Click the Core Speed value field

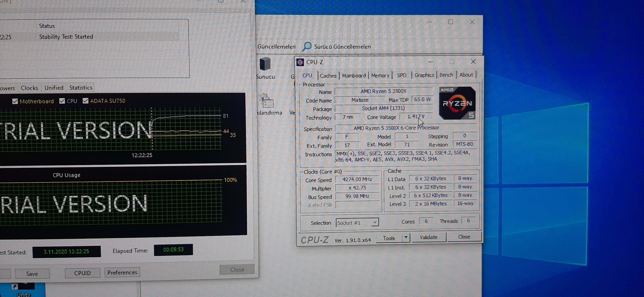pos(357,179)
